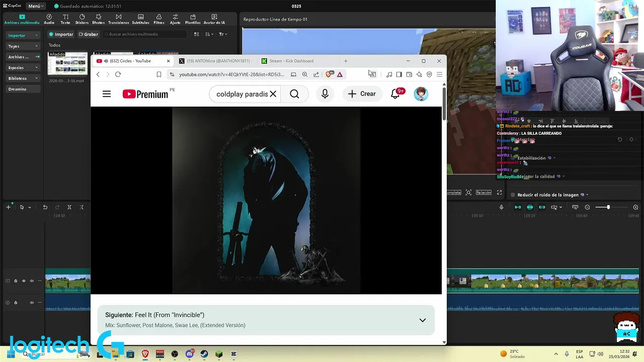644x362 pixels.
Task: Toggle auto snapping on timeline
Action: pyautogui.click(x=530, y=207)
